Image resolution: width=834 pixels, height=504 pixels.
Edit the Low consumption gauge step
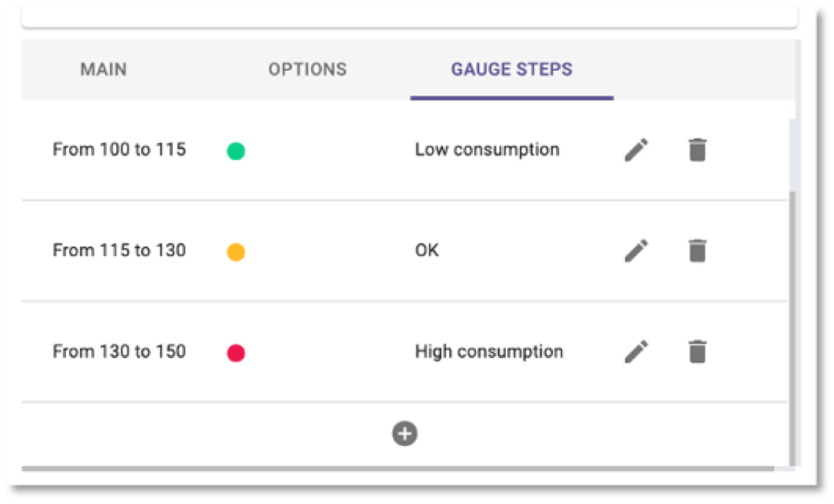(636, 149)
